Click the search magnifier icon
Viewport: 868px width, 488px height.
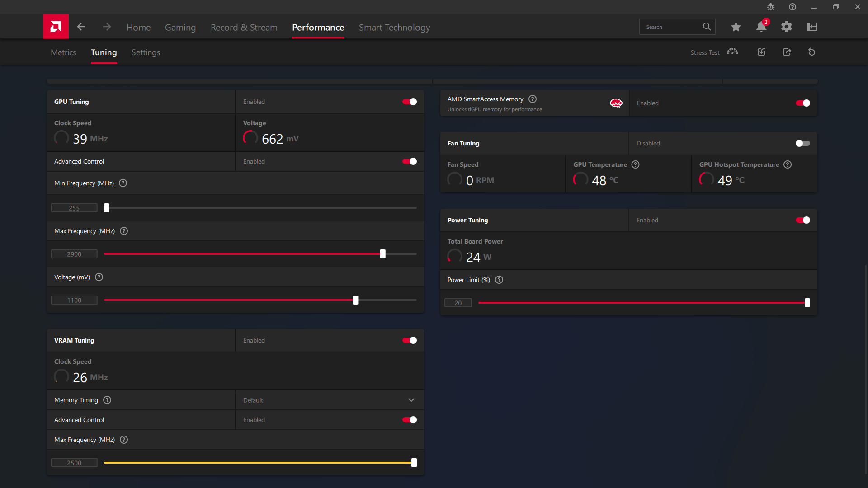[707, 27]
